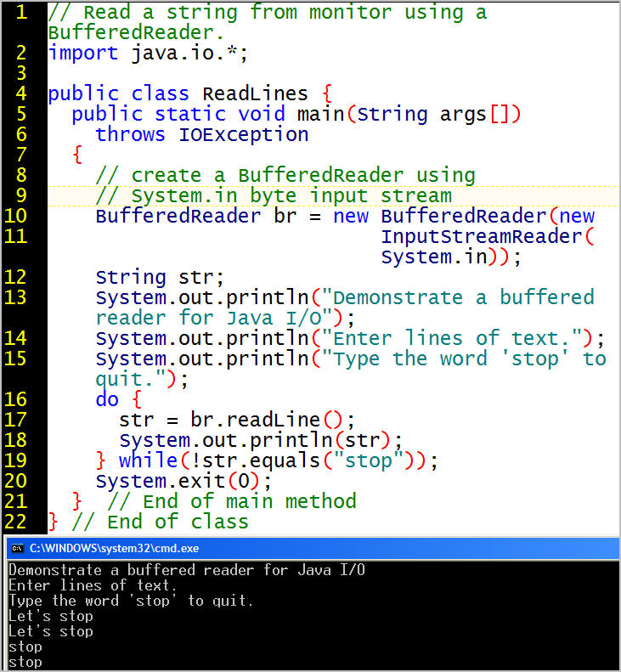Click 'br.readLine()' on line 17
This screenshot has height=672, width=621.
click(x=266, y=420)
